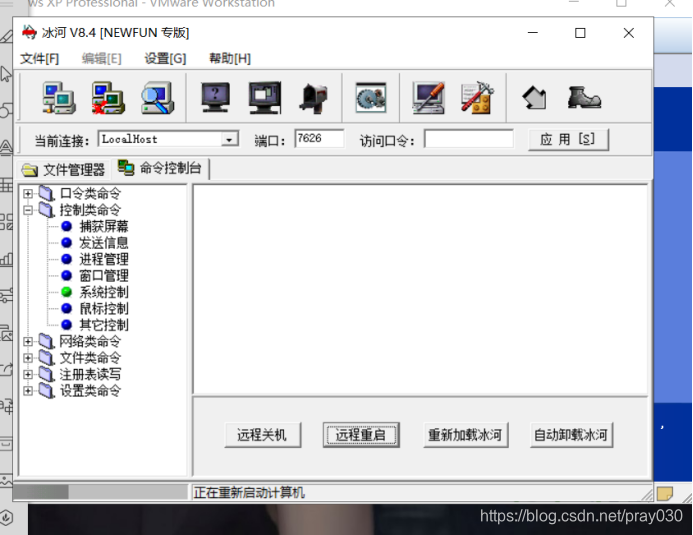Screen dimensions: 693x535
Task: Expand the 注册表读写 tree node
Action: coord(28,374)
